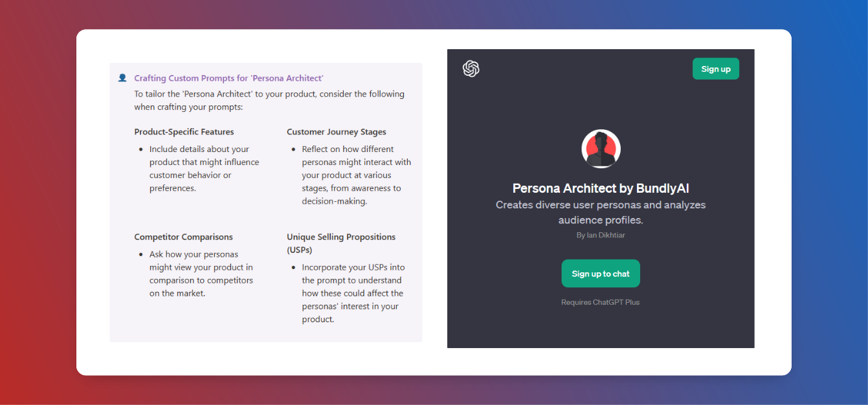This screenshot has height=405, width=868.
Task: Click the Persona Architect avatar image
Action: [601, 148]
